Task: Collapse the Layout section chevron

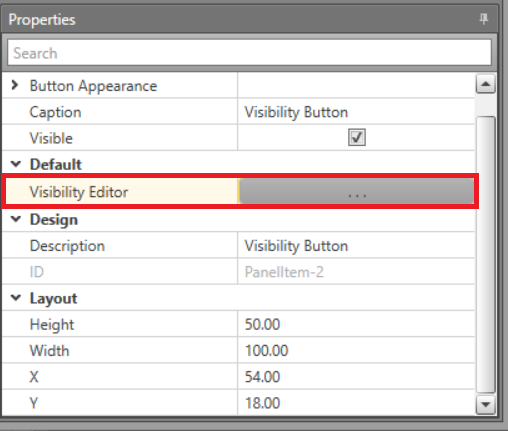Action: point(16,298)
